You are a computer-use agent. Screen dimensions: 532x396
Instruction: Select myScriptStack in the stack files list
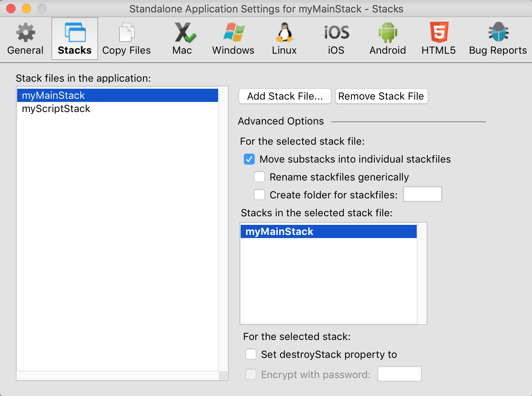[56, 109]
